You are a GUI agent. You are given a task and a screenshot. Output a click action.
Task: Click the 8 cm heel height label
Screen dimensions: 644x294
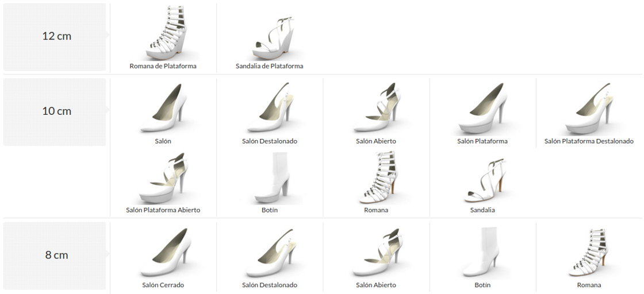pos(57,255)
